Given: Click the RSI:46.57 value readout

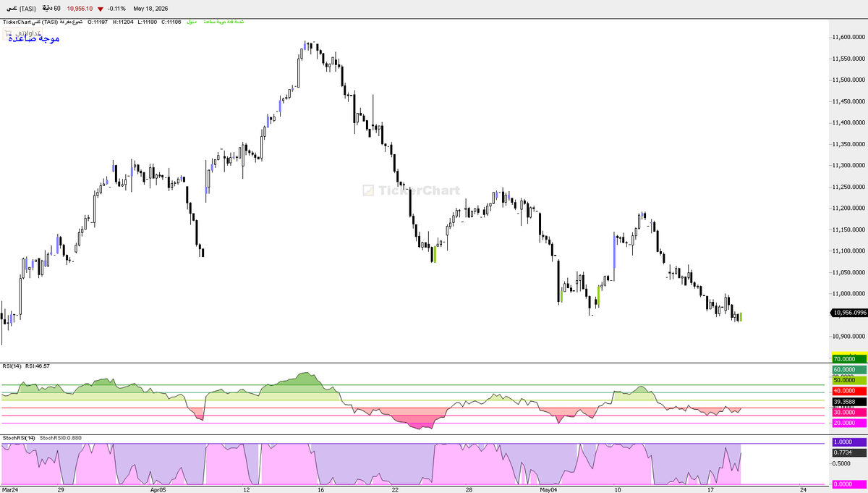Looking at the screenshot, I should [x=37, y=366].
